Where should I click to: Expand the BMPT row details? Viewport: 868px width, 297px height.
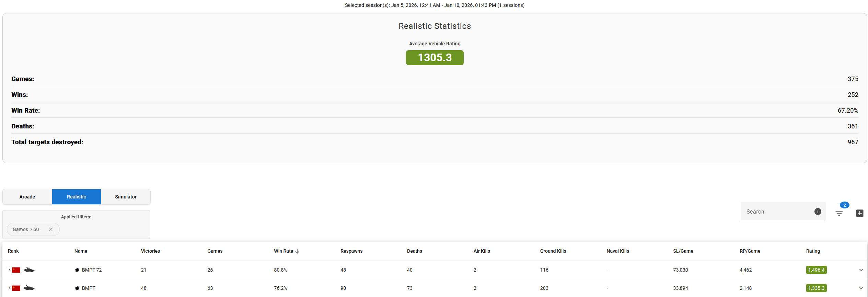(861, 288)
